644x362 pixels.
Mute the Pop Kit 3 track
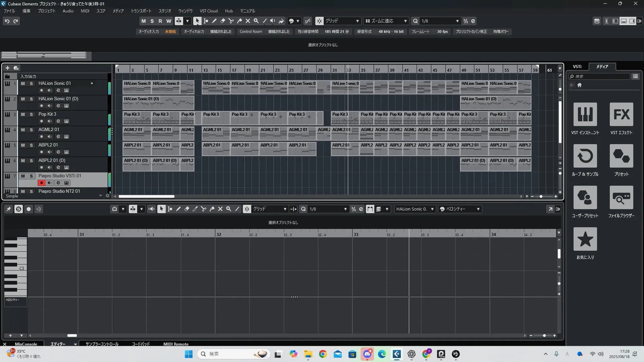point(23,114)
